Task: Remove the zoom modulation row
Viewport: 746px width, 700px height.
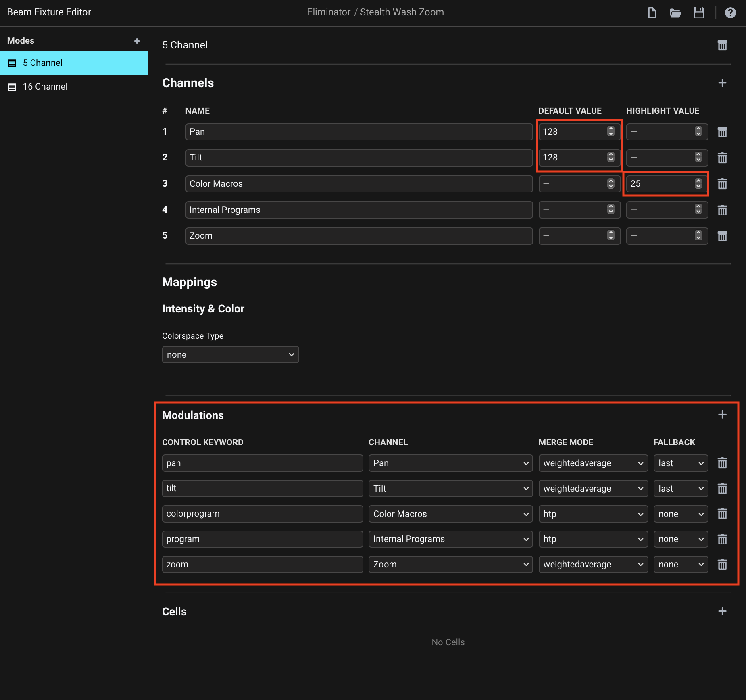Action: 722,565
